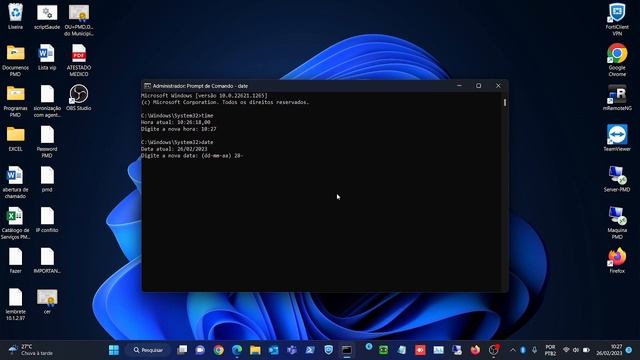Open the Programas PMD folder
640x360 pixels.
tap(15, 101)
